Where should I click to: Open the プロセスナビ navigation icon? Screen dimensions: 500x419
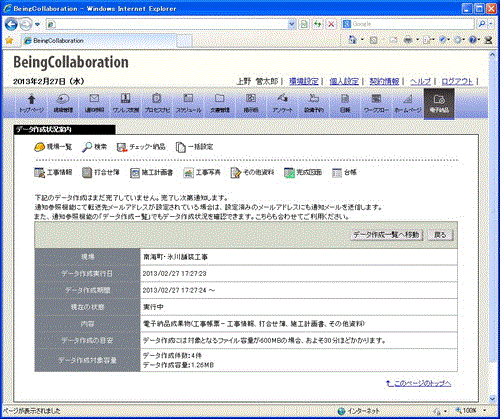[x=157, y=103]
